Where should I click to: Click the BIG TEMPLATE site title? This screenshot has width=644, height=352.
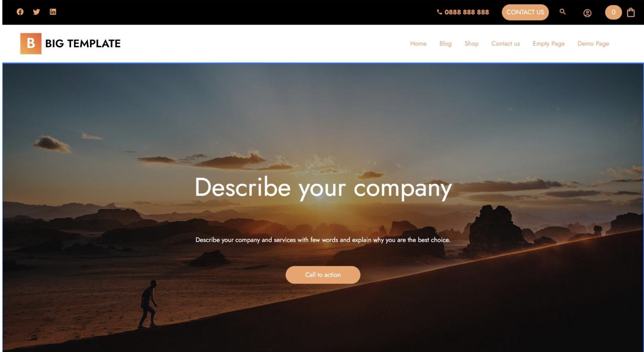tap(83, 43)
